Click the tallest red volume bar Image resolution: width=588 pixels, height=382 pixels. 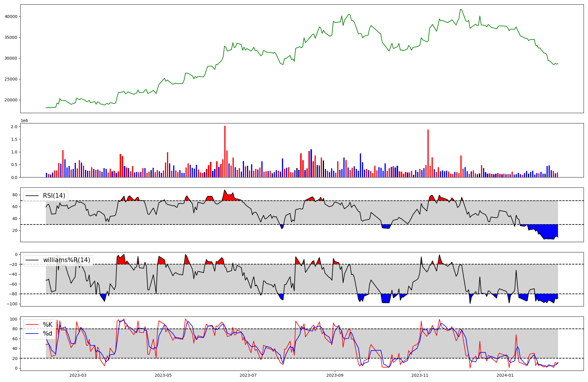pos(225,151)
